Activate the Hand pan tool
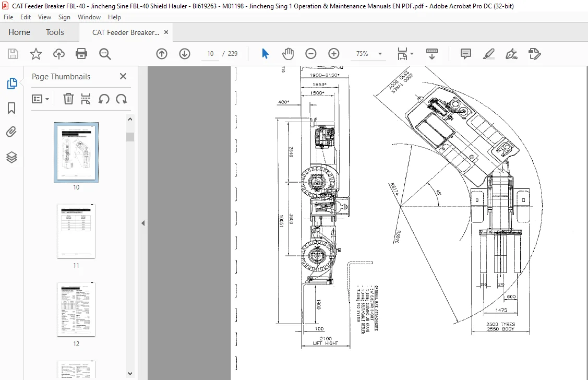 pos(288,54)
